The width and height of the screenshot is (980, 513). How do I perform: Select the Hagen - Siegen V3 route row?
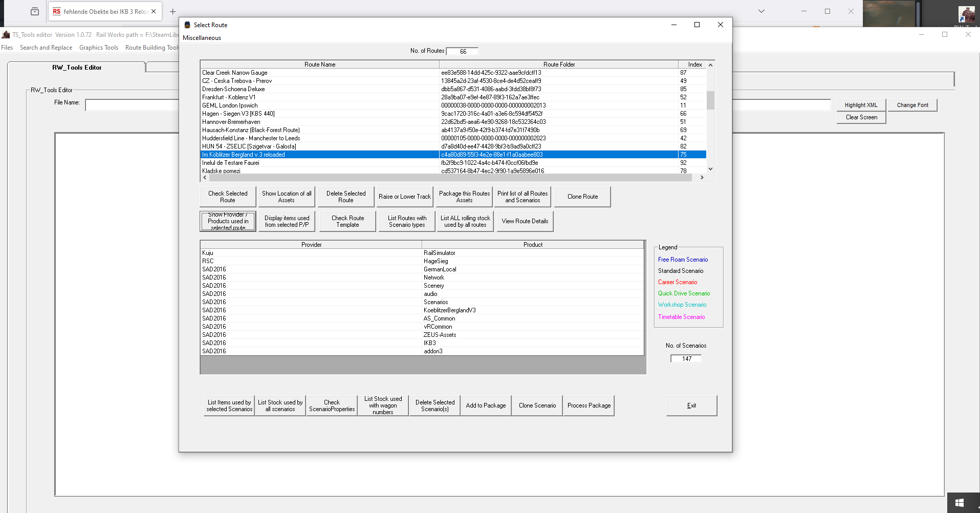[x=238, y=114]
